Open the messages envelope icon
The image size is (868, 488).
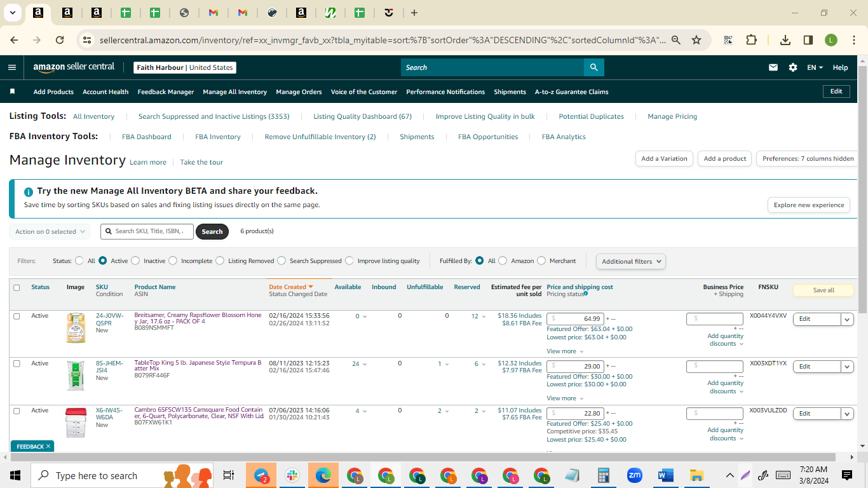[773, 67]
